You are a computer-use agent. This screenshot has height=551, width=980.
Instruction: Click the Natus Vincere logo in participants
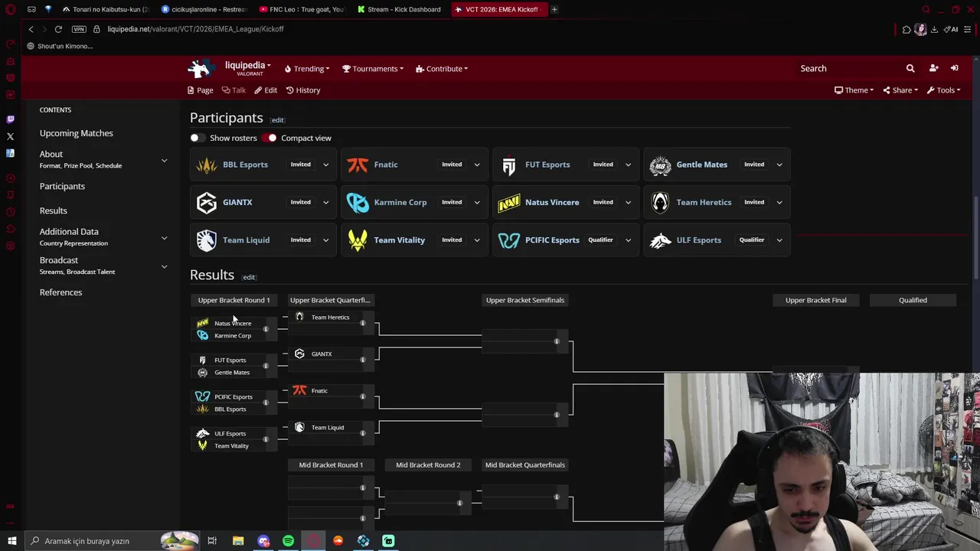pyautogui.click(x=509, y=202)
